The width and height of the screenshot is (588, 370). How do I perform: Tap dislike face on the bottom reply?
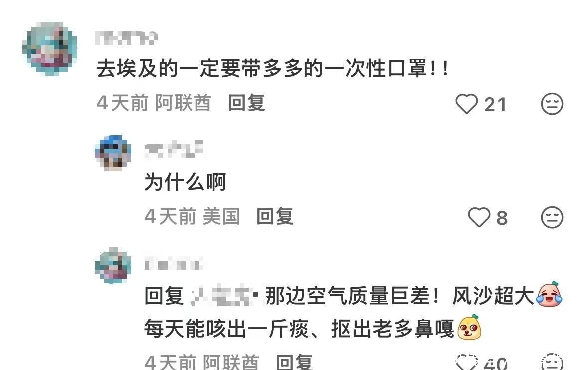tap(552, 362)
